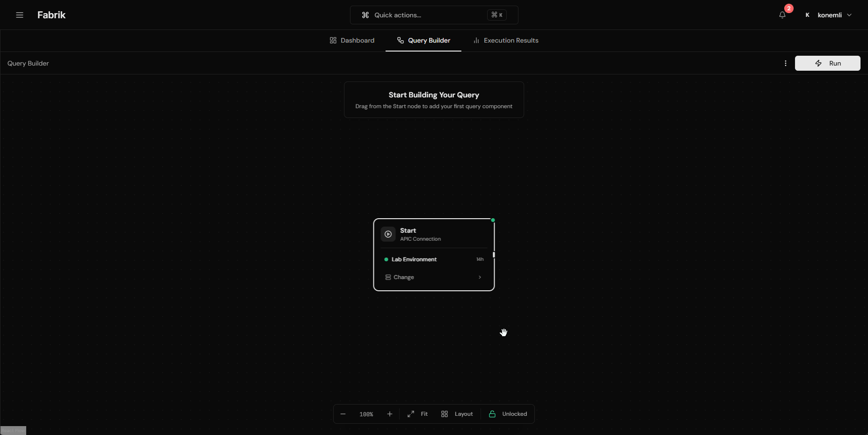Open the hamburger sidebar menu
The height and width of the screenshot is (435, 868).
pyautogui.click(x=20, y=15)
